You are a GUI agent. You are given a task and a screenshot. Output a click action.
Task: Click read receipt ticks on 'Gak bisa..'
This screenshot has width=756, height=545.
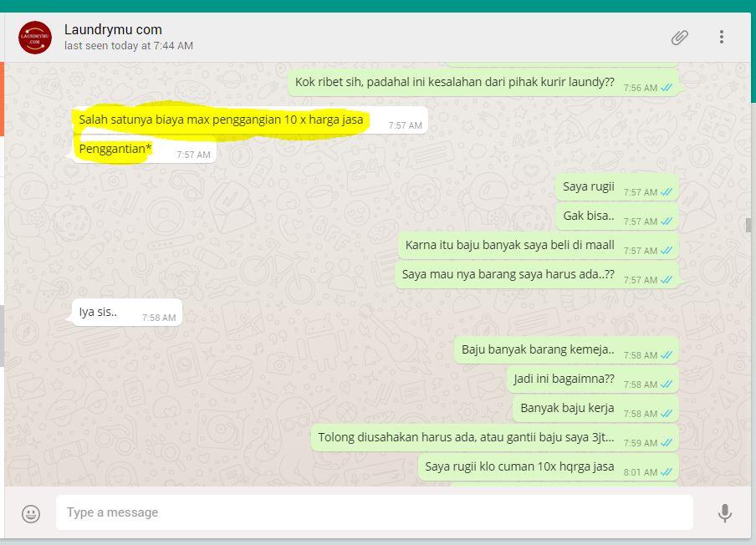(667, 222)
